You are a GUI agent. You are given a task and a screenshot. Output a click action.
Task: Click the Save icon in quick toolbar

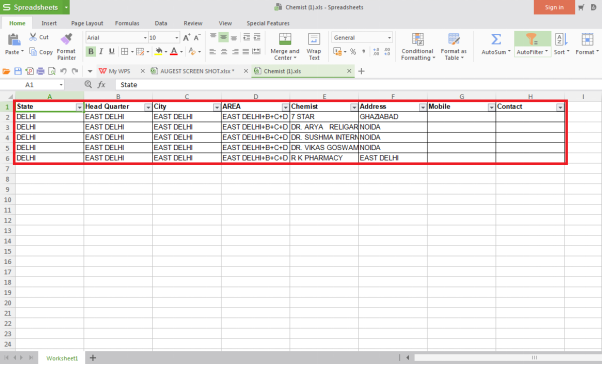18,71
